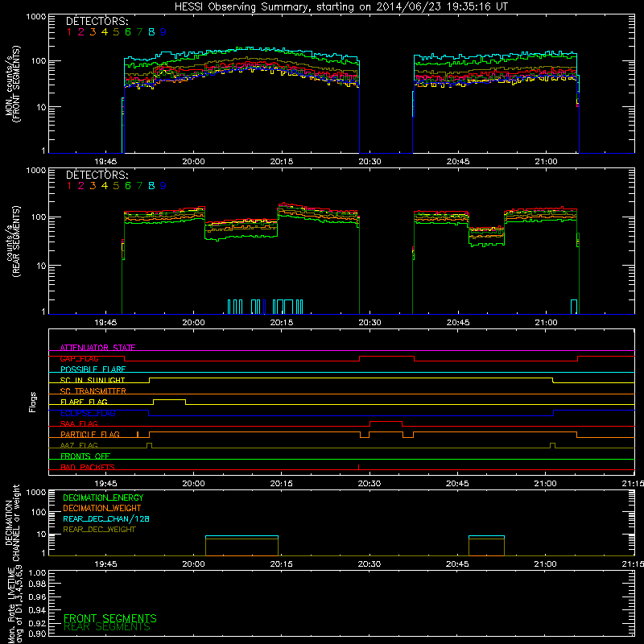
Task: Select the SC_TRANSMITTER flag label
Action: 93,391
